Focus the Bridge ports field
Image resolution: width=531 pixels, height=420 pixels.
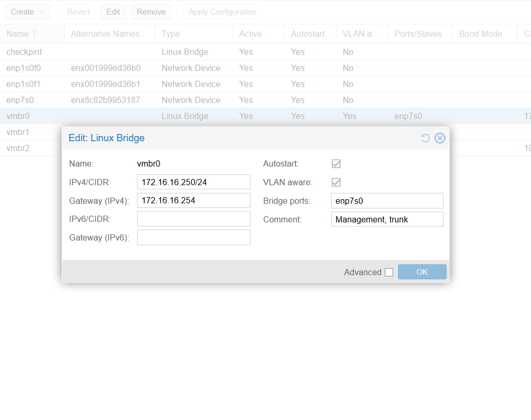(387, 201)
